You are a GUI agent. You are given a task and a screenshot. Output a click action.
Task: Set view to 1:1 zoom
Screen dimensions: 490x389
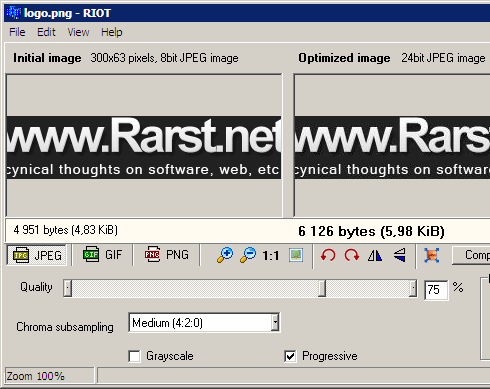coord(271,256)
